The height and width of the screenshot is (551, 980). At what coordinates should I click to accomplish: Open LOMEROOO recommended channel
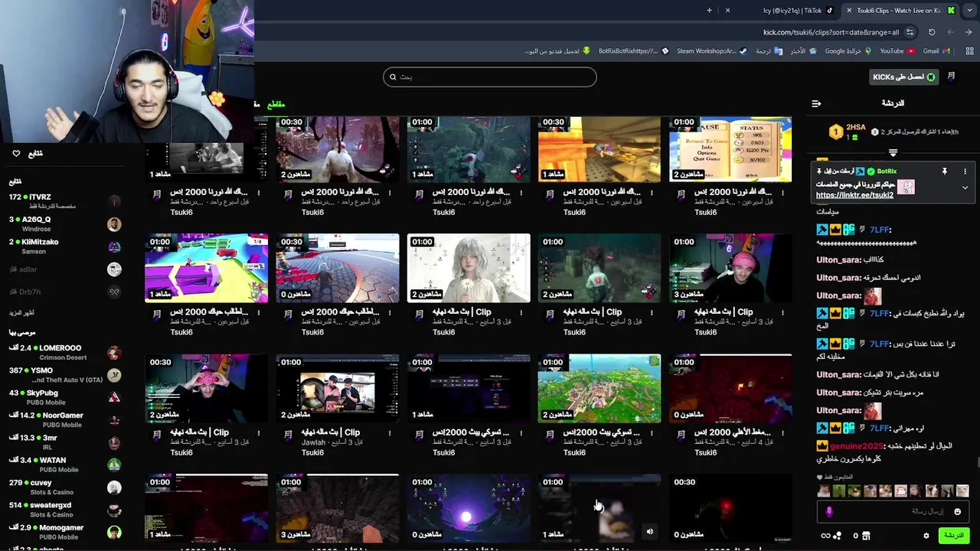pyautogui.click(x=65, y=352)
